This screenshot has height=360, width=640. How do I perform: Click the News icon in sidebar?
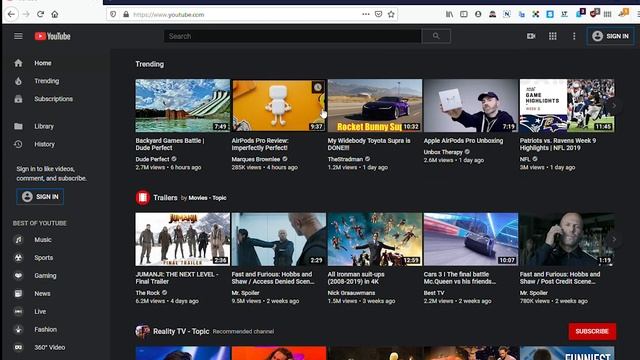coord(18,294)
